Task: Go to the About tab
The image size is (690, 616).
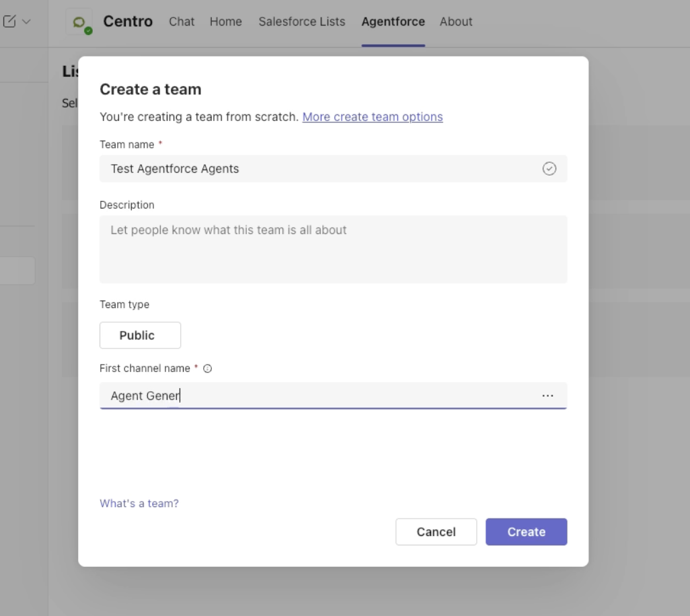Action: coord(456,22)
